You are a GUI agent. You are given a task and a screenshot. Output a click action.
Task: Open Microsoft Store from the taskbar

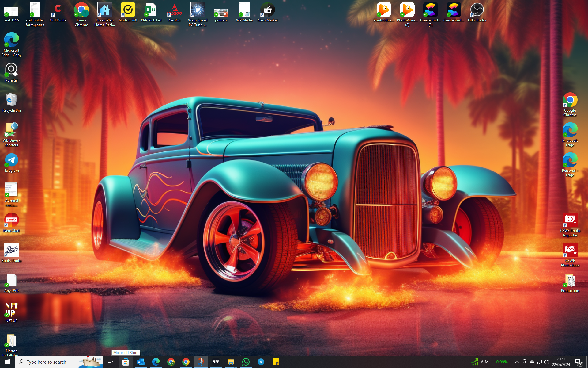click(126, 362)
